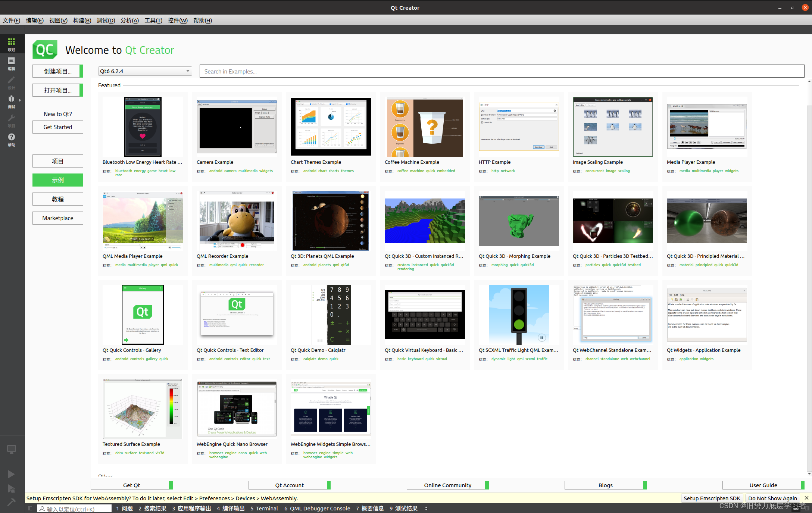Click Do Not Show Again button

point(772,498)
